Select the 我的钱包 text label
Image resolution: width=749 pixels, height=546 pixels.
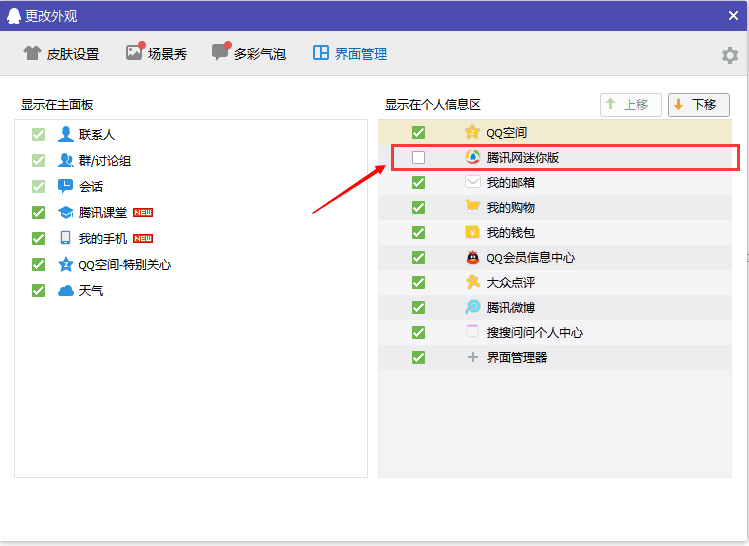(x=511, y=233)
